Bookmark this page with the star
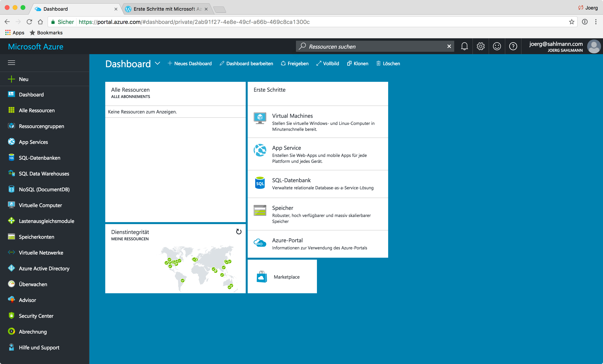Viewport: 603px width, 364px height. 572,22
